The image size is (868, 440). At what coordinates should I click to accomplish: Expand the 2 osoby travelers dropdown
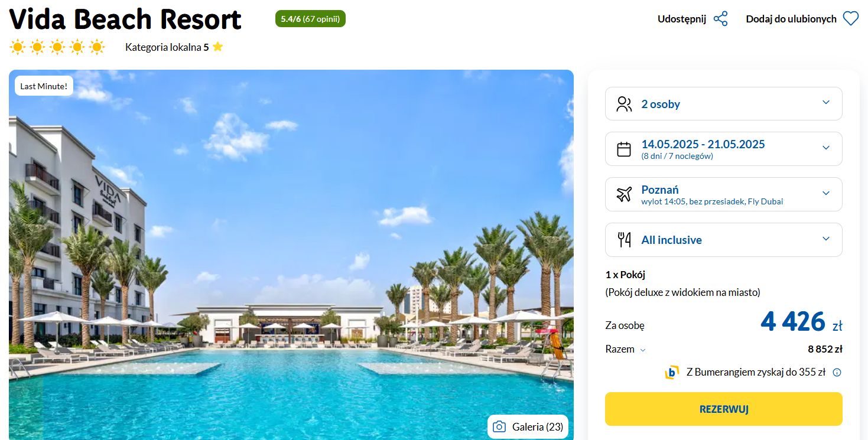pyautogui.click(x=724, y=104)
